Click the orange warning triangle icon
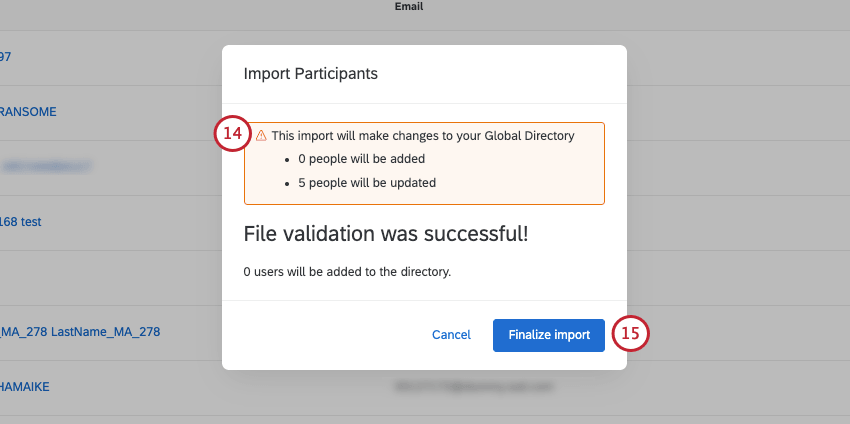 pyautogui.click(x=261, y=135)
